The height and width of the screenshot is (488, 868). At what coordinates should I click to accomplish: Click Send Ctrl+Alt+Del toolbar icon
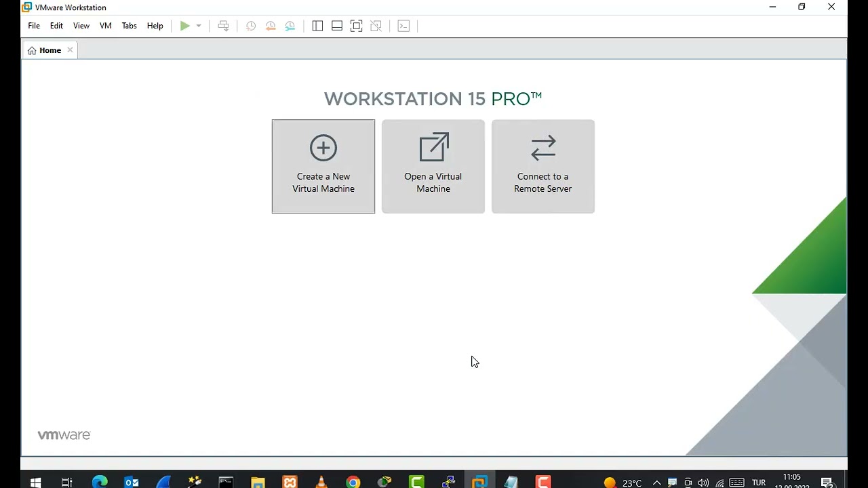(x=223, y=26)
